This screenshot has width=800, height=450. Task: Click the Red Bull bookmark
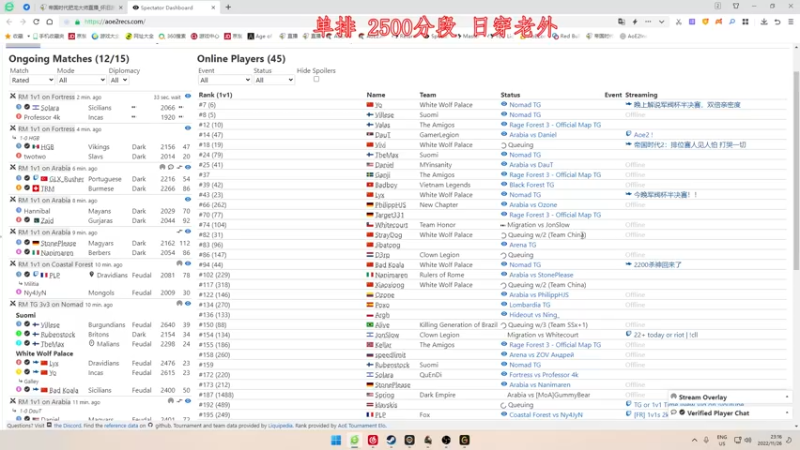click(x=566, y=36)
